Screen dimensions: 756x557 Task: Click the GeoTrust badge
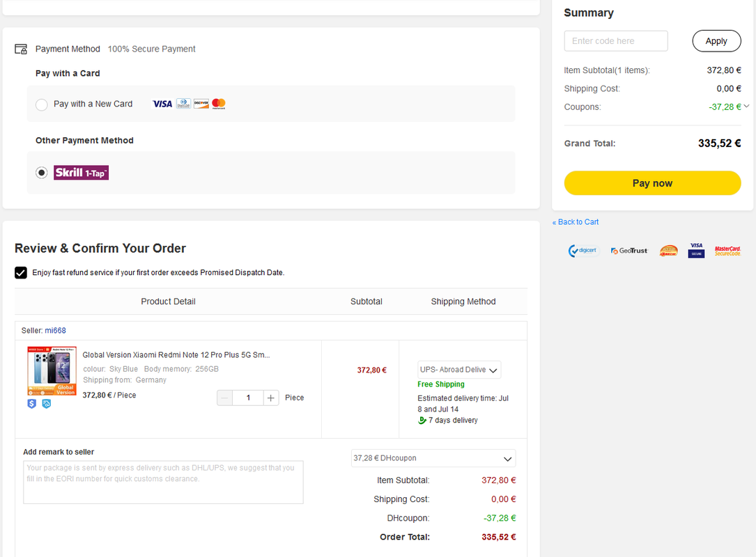pyautogui.click(x=629, y=251)
